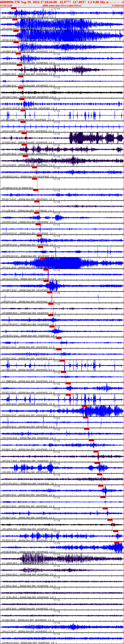The image size is (124, 644).
Task: Click the '(RMS noise over 6.0 s scaled 20.0 x)' note
Action: pyautogui.click(x=62, y=5)
